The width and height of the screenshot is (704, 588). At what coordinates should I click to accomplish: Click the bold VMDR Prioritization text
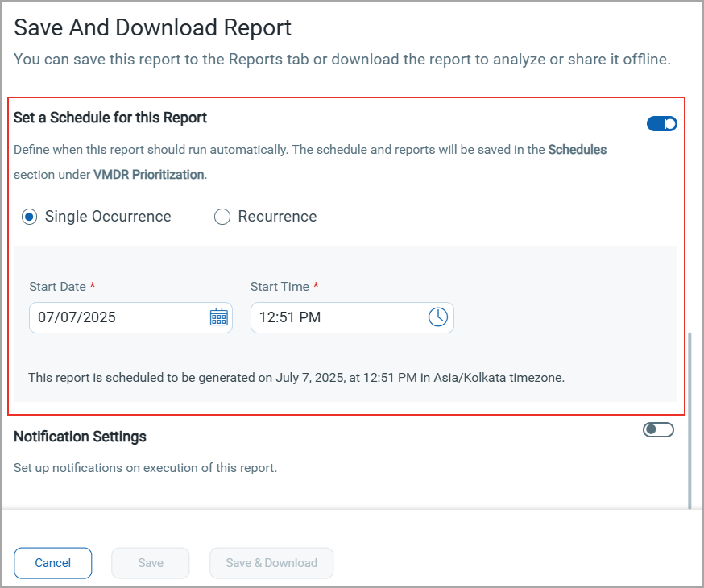[x=148, y=174]
